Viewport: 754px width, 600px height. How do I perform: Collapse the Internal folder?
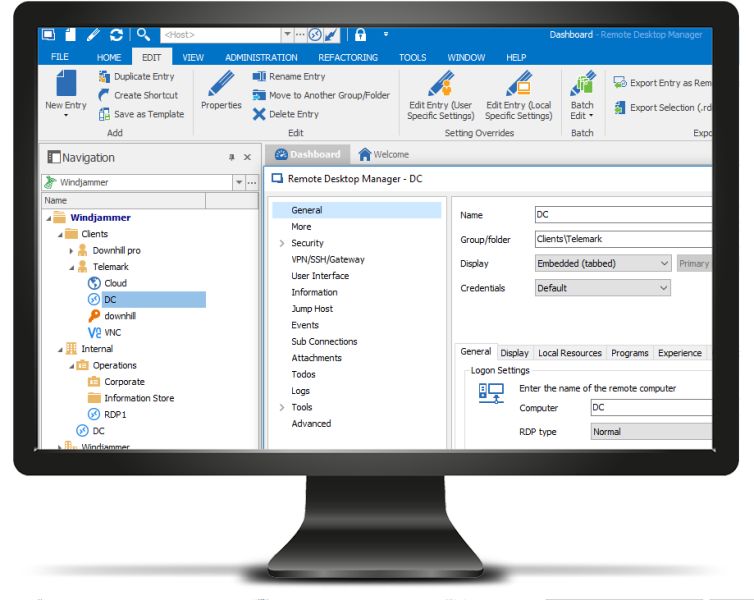click(x=60, y=350)
